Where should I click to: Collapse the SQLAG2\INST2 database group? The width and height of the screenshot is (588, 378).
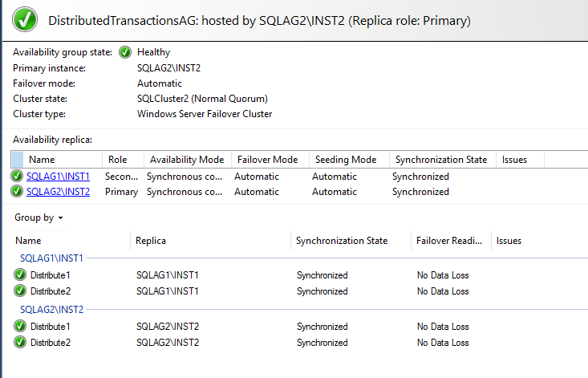(x=51, y=310)
